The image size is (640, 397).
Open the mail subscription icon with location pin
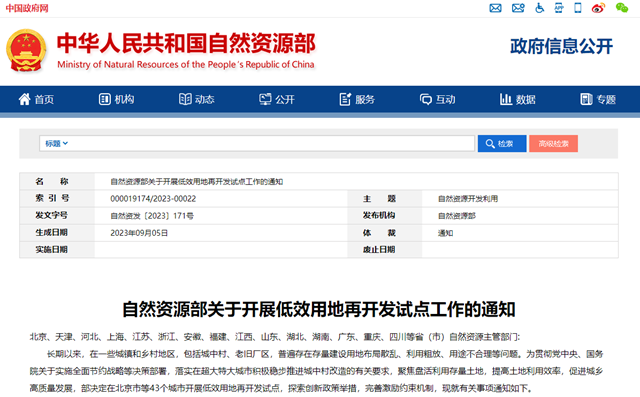point(518,8)
